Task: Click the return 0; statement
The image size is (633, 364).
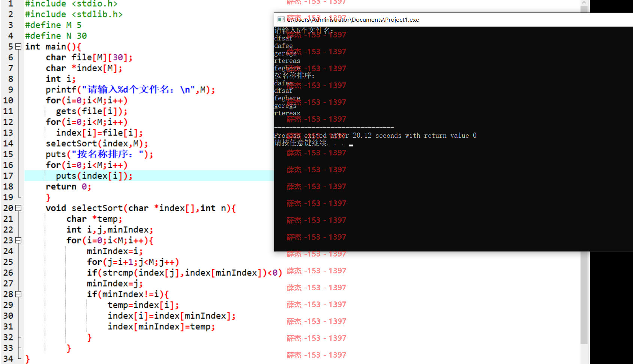Action: [x=68, y=187]
